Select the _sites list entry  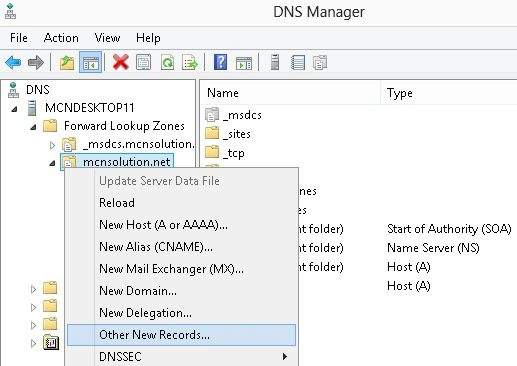click(x=236, y=134)
